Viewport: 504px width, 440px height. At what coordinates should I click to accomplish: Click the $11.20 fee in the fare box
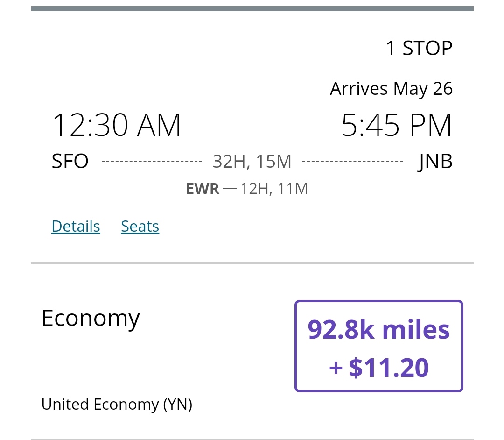(388, 368)
